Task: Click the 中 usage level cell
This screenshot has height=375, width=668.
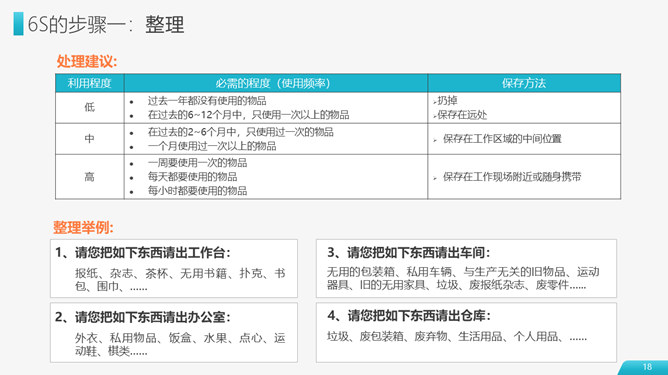Action: pyautogui.click(x=89, y=139)
